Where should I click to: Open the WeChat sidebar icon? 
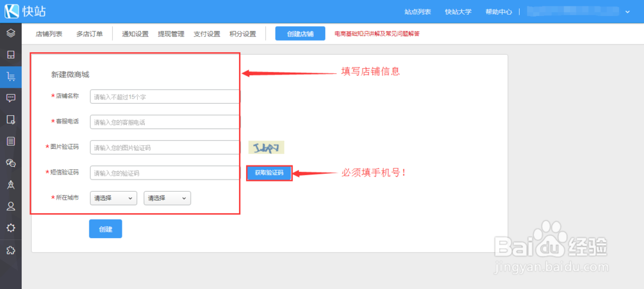click(x=11, y=163)
